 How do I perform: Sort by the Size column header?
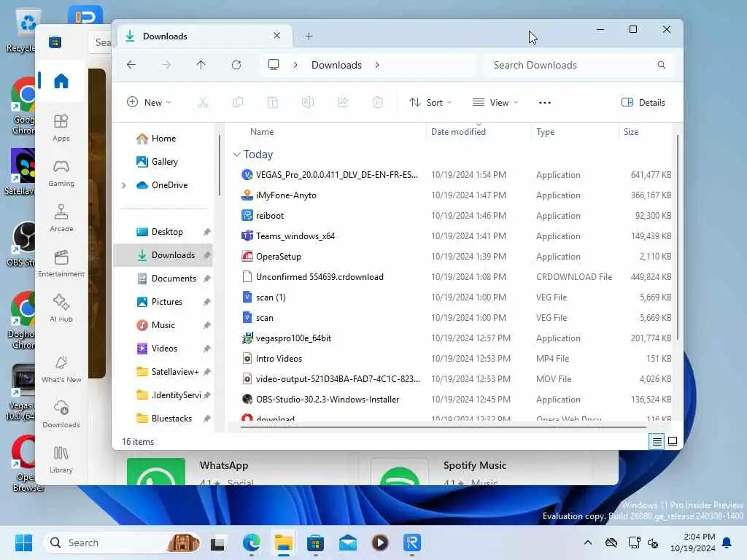(631, 132)
